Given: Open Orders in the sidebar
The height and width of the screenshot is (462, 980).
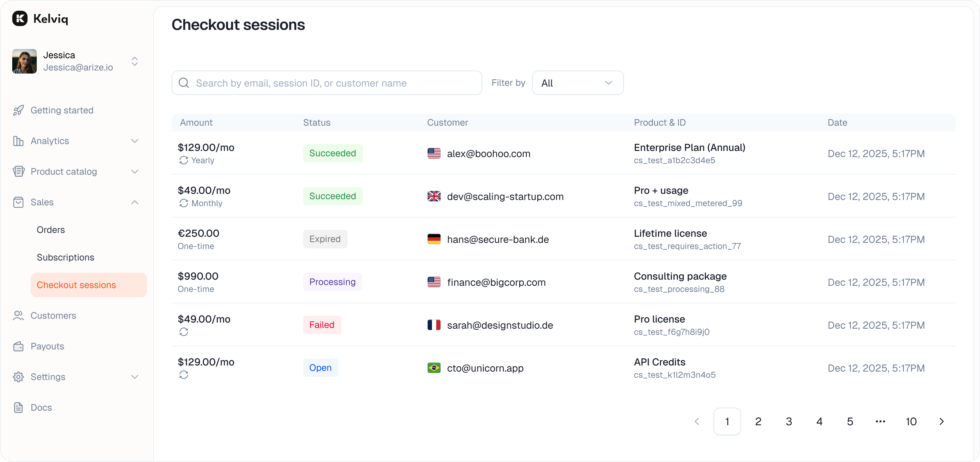Looking at the screenshot, I should coord(51,230).
